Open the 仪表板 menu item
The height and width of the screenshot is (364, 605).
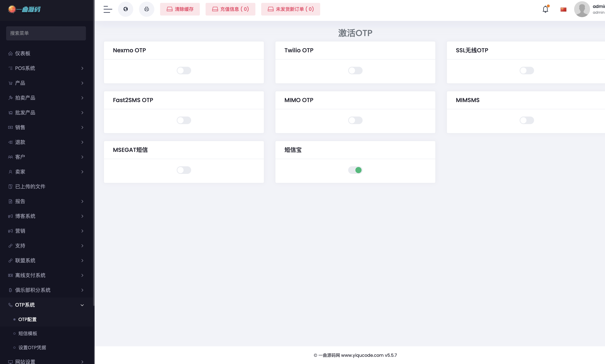pyautogui.click(x=46, y=53)
